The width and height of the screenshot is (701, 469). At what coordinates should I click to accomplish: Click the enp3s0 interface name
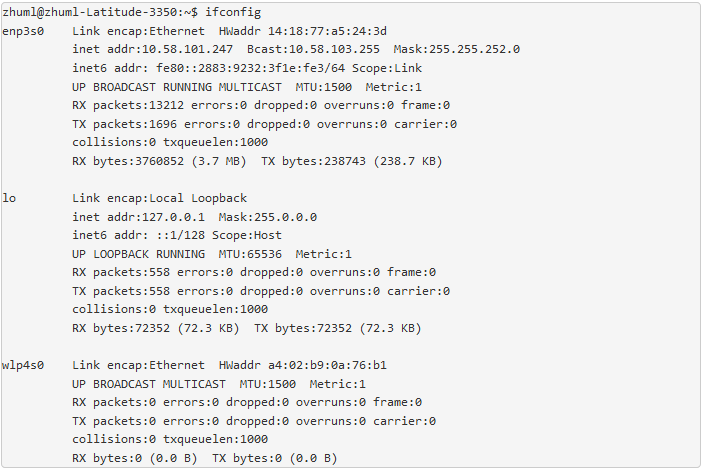pos(23,31)
